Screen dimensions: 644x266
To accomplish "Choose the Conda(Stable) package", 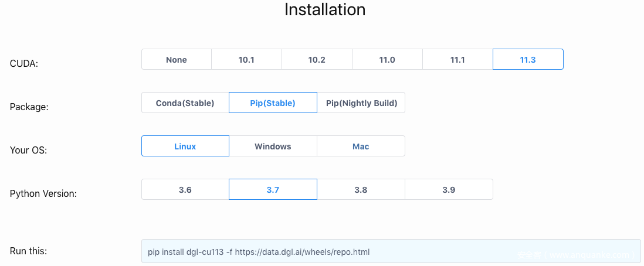I will click(185, 103).
